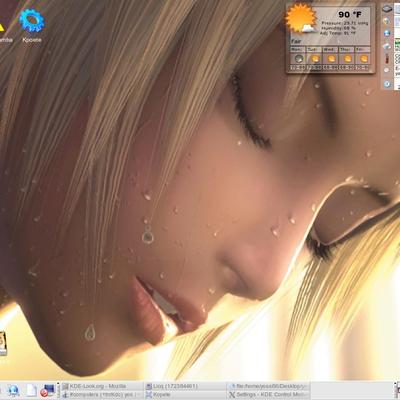Click the Humidity reading in weather widget

coord(339,28)
